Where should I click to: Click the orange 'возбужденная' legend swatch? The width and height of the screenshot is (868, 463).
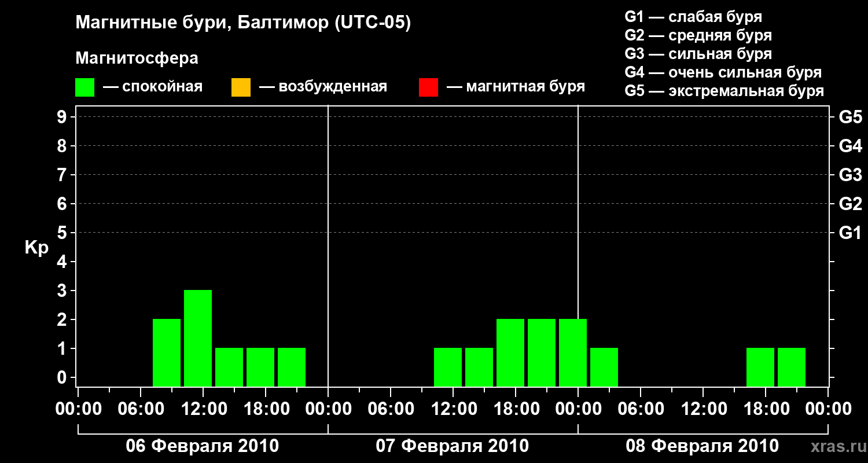pyautogui.click(x=241, y=87)
